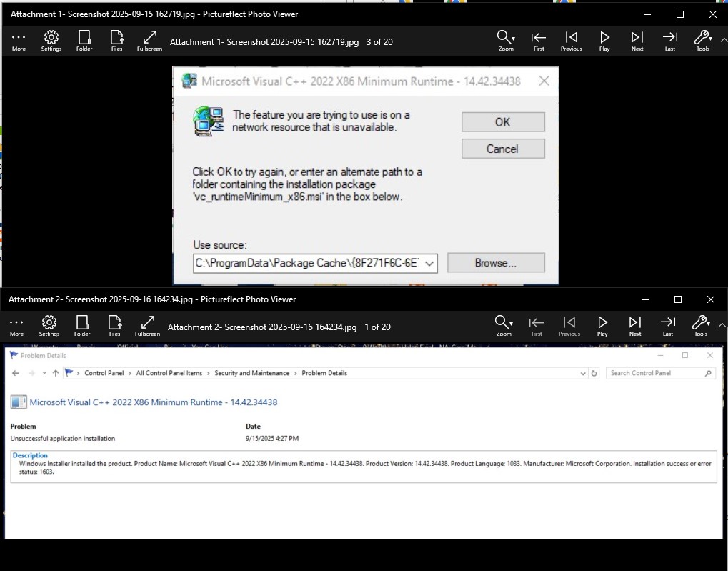Enter Fullscreen in Attachment 2 viewer
Viewport: 728px width, 571px height.
[x=148, y=327]
